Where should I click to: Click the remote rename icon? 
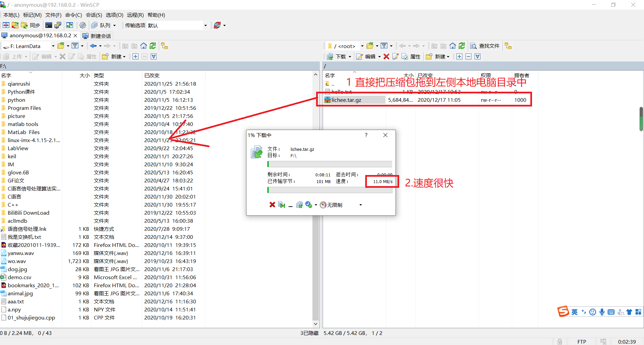395,56
